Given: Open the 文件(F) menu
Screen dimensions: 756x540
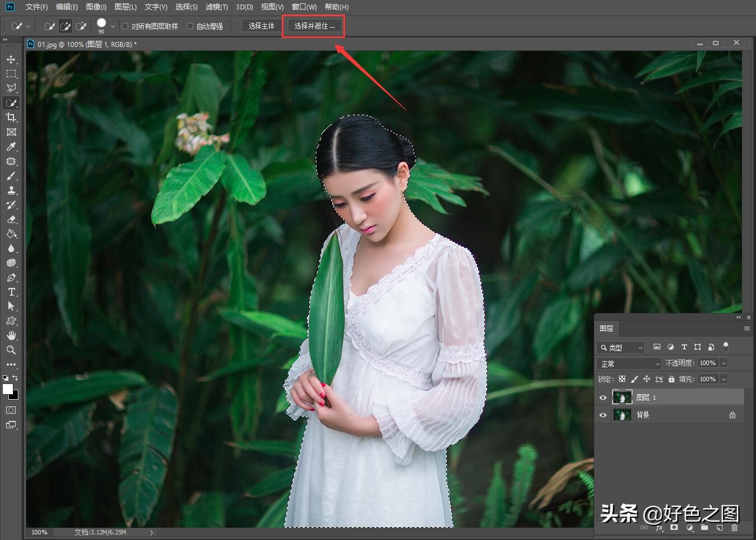Looking at the screenshot, I should pyautogui.click(x=36, y=7).
